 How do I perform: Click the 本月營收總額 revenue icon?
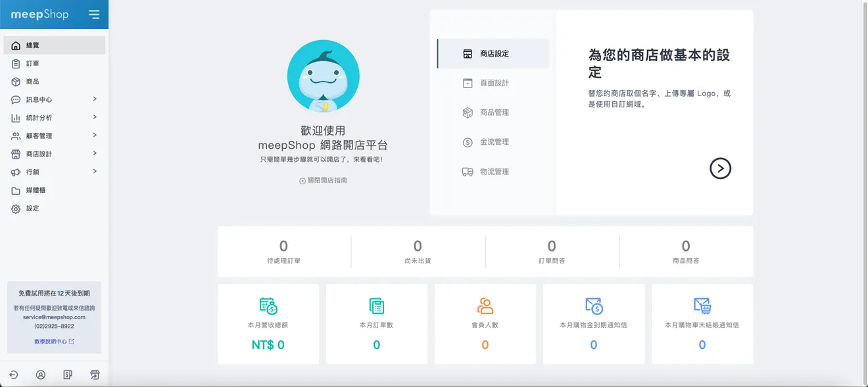pyautogui.click(x=268, y=306)
